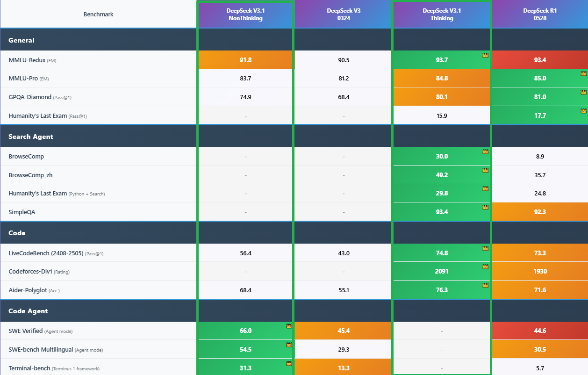Select the DeepSeek V3.1 NonThinking column header
588x375 pixels.
(245, 14)
